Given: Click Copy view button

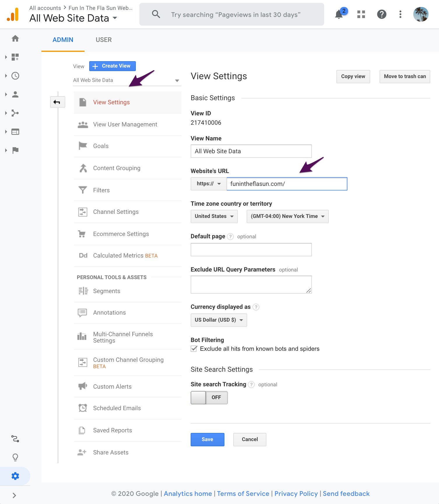Looking at the screenshot, I should (x=353, y=77).
